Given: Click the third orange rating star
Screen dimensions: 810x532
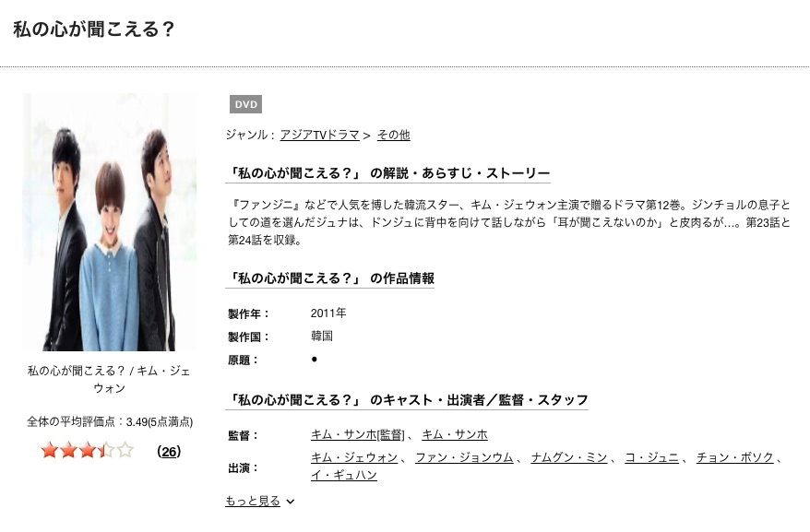Looking at the screenshot, I should [x=88, y=450].
